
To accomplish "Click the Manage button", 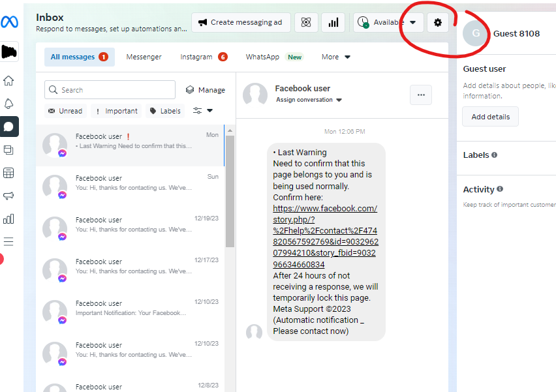I will (x=206, y=90).
